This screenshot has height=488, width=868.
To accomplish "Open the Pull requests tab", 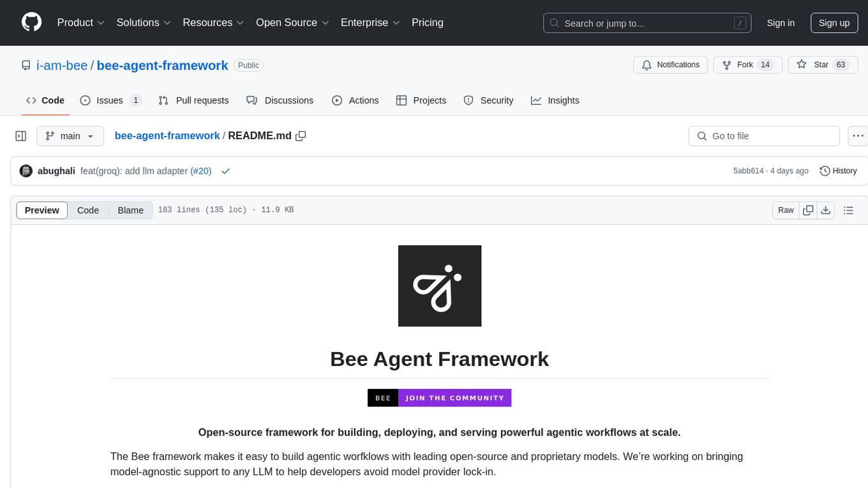I will point(193,100).
